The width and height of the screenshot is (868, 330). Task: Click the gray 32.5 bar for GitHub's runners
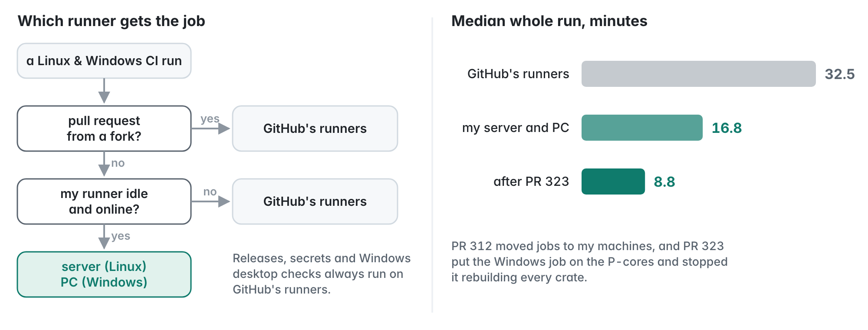[x=699, y=74]
